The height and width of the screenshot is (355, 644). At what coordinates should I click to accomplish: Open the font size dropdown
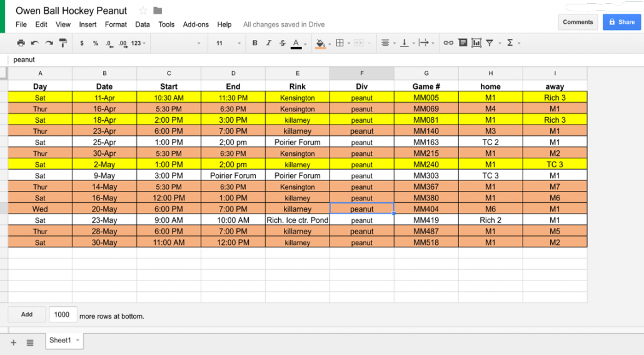point(228,43)
